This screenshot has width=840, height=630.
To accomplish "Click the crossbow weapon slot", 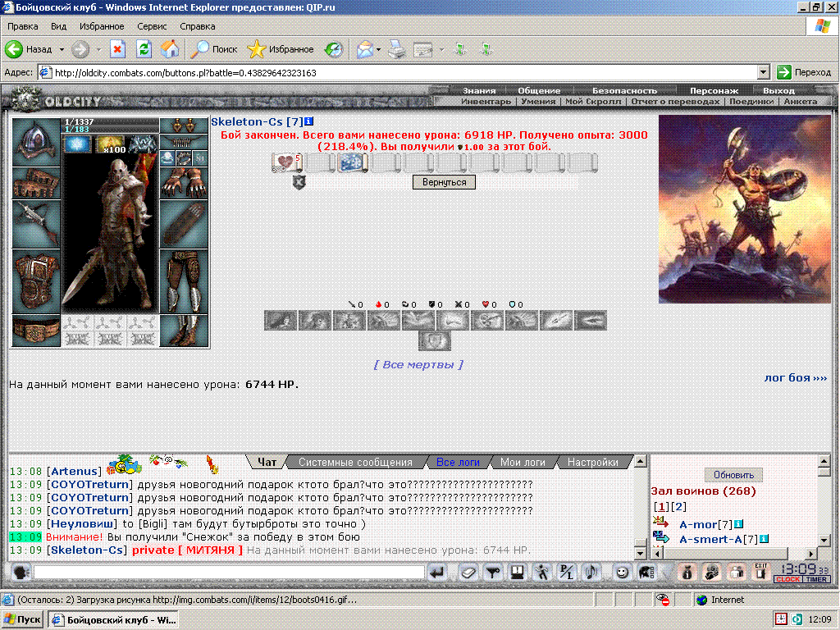I will coord(36,224).
